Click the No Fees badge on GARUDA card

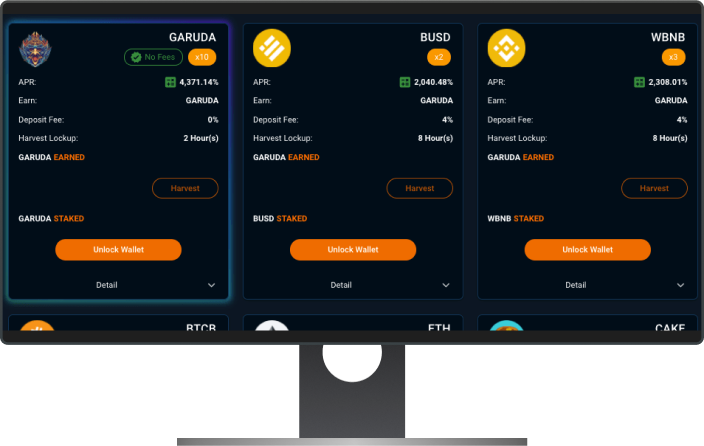coord(154,57)
